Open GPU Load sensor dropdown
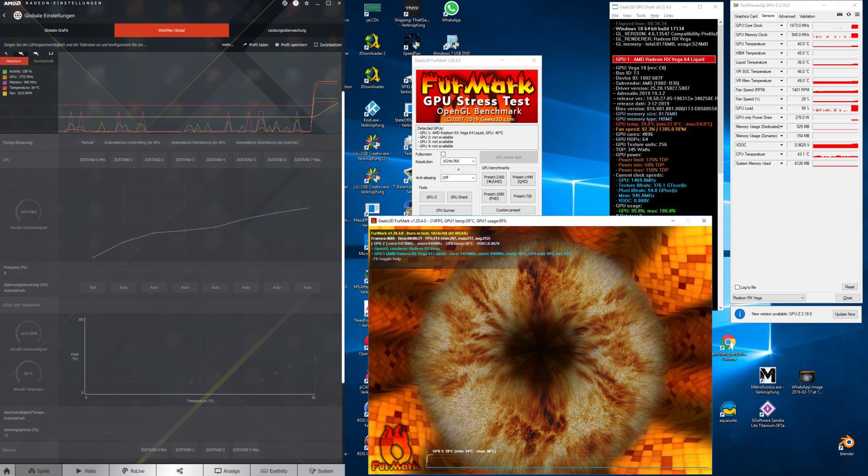The image size is (868, 476). pos(781,108)
